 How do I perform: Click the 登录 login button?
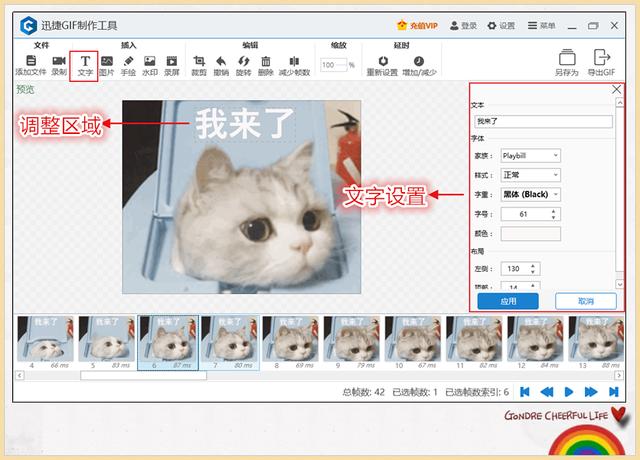(463, 26)
